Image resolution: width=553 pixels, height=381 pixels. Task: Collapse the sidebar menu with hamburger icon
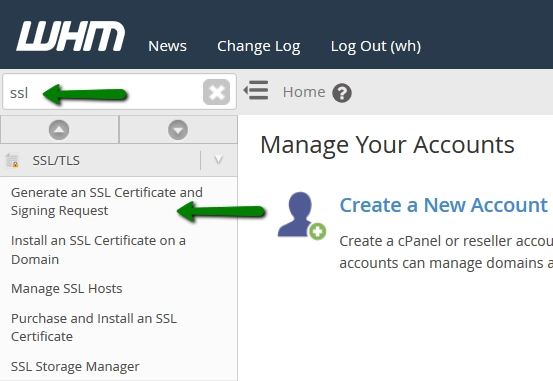(256, 90)
